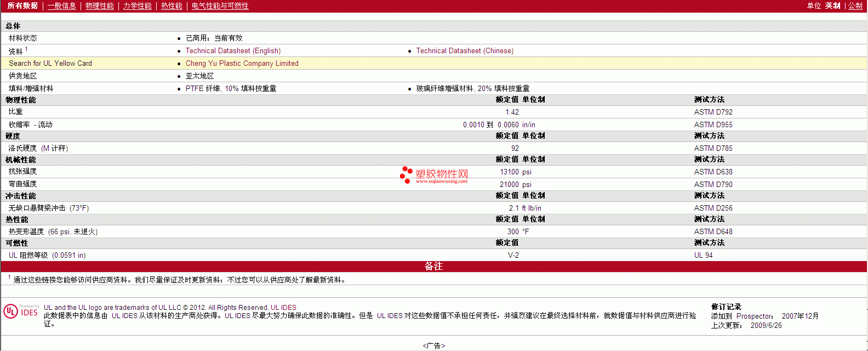Click the 资料 row label
This screenshot has height=351, width=868.
16,51
